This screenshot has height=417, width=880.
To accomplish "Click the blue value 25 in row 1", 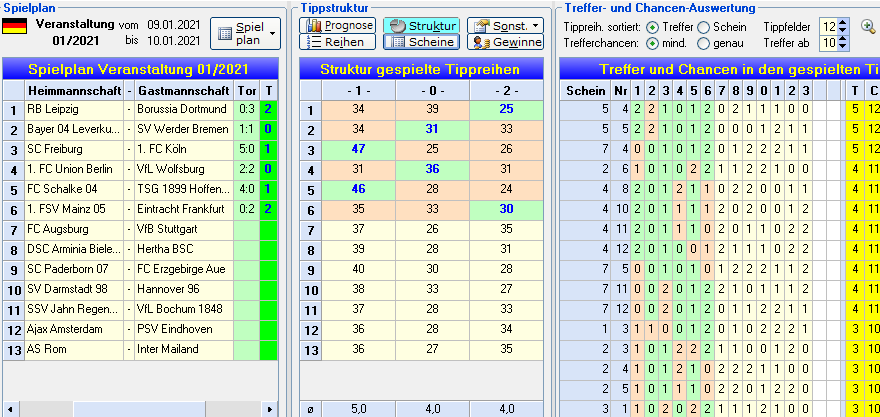I will [x=506, y=109].
